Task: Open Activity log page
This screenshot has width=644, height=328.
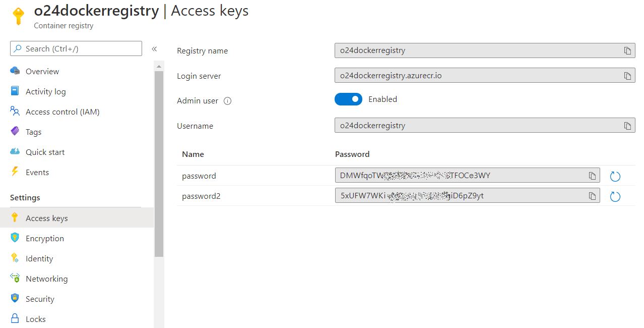Action: point(45,91)
